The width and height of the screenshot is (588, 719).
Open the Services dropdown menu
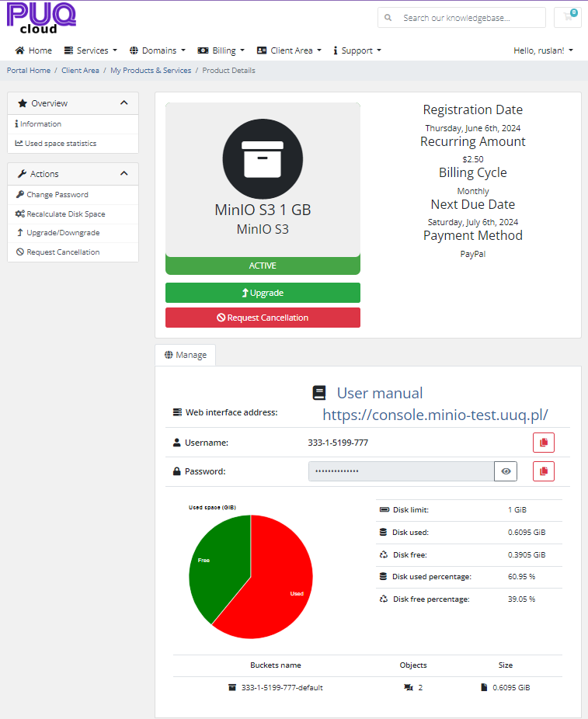[91, 50]
